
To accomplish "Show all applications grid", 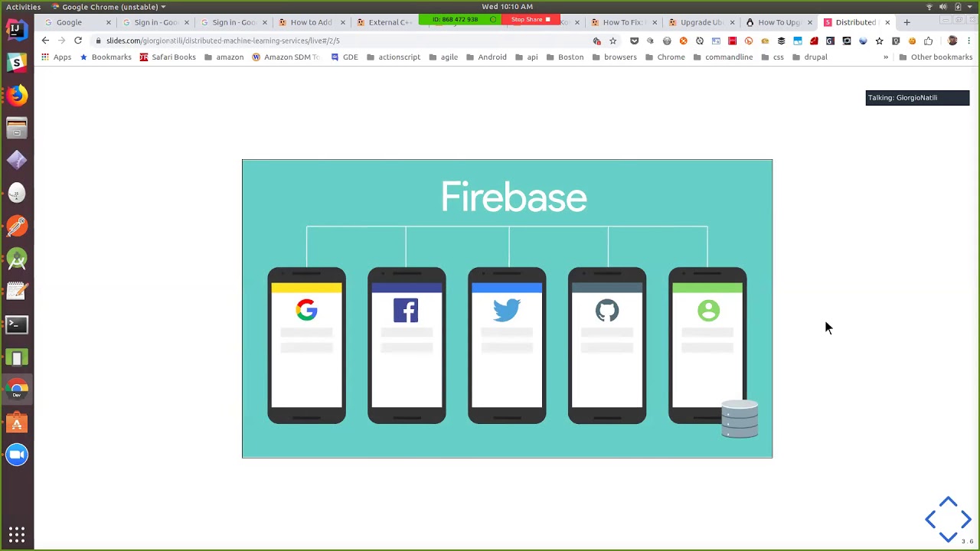I will [x=16, y=534].
